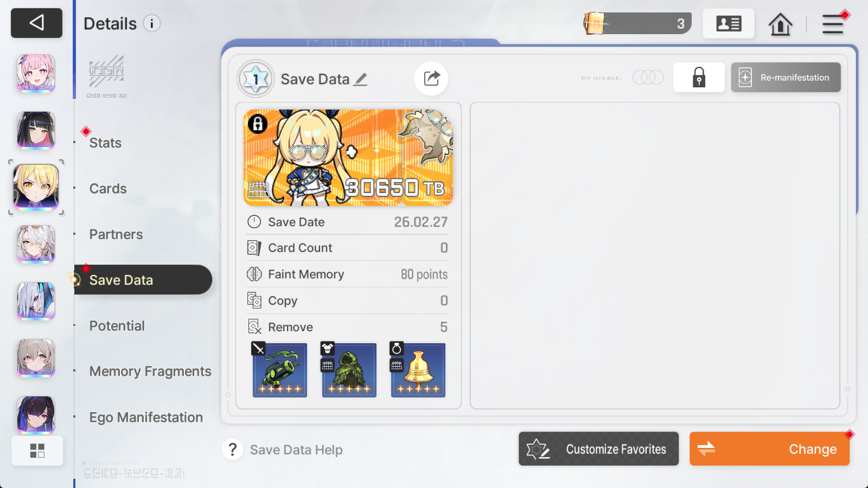Open the Cards section
The width and height of the screenshot is (868, 488).
click(108, 189)
